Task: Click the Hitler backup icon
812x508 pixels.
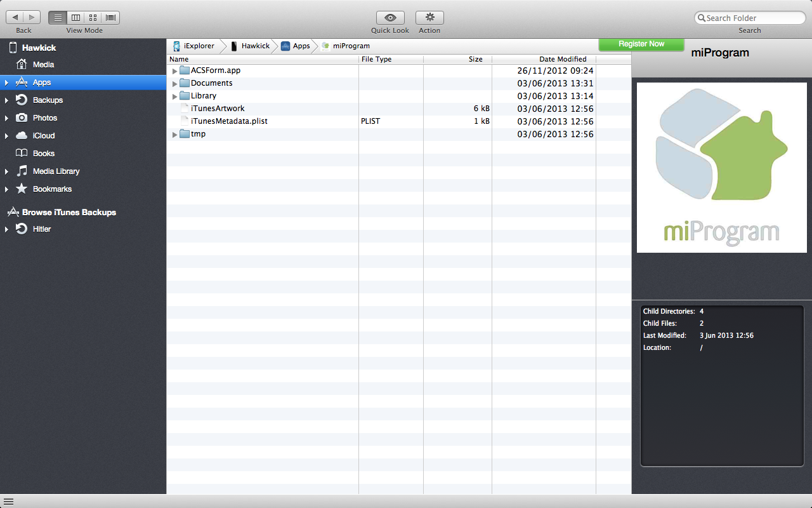Action: coord(22,229)
